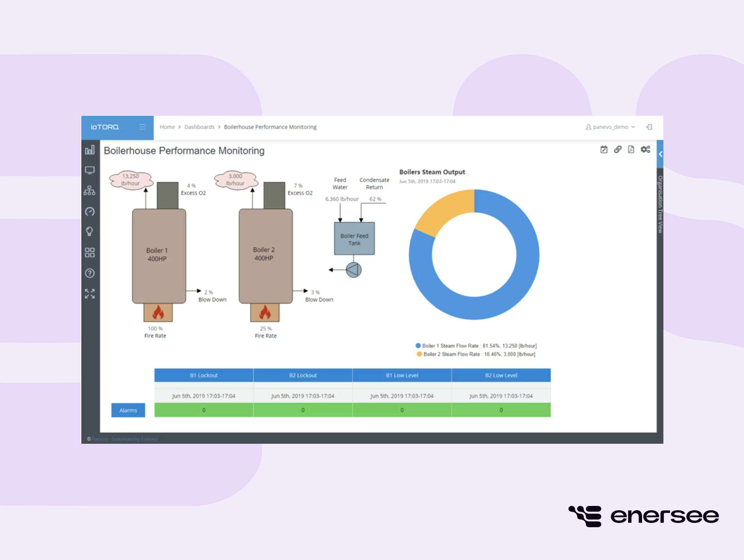Screen dimensions: 744x560
Task: Select the monitor display icon in sidebar
Action: pyautogui.click(x=90, y=170)
